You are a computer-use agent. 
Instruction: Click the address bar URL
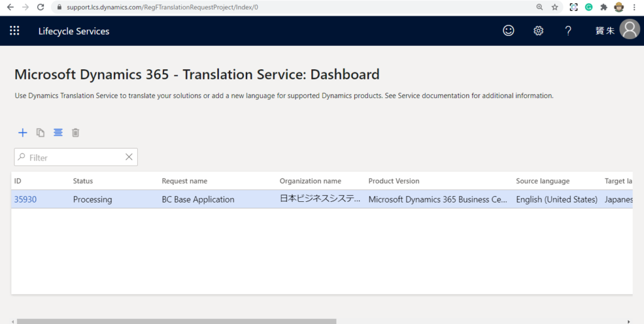(162, 7)
